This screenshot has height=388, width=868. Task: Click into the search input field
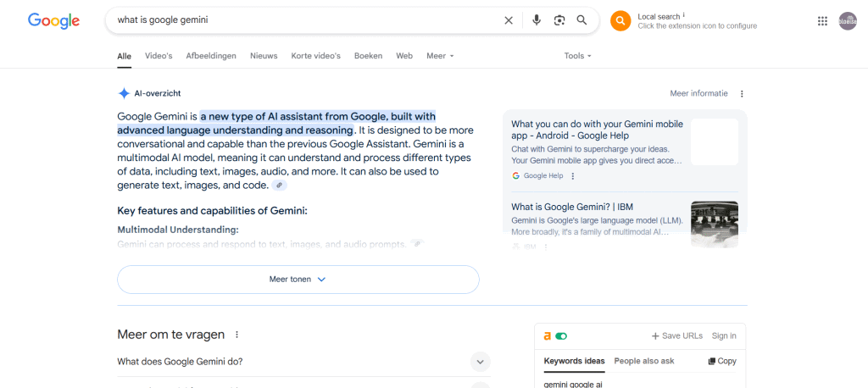(x=306, y=20)
